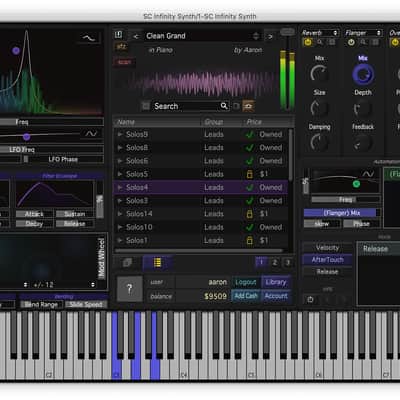
Task: Open the Clean Grand preset selector
Action: point(203,36)
